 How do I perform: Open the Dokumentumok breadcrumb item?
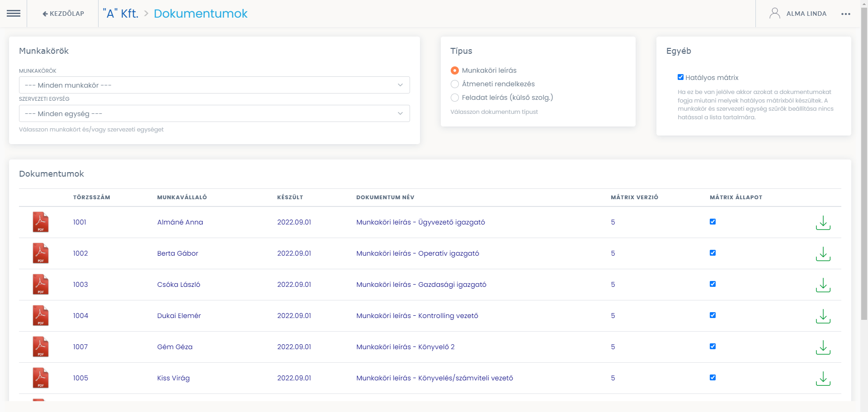pyautogui.click(x=200, y=14)
